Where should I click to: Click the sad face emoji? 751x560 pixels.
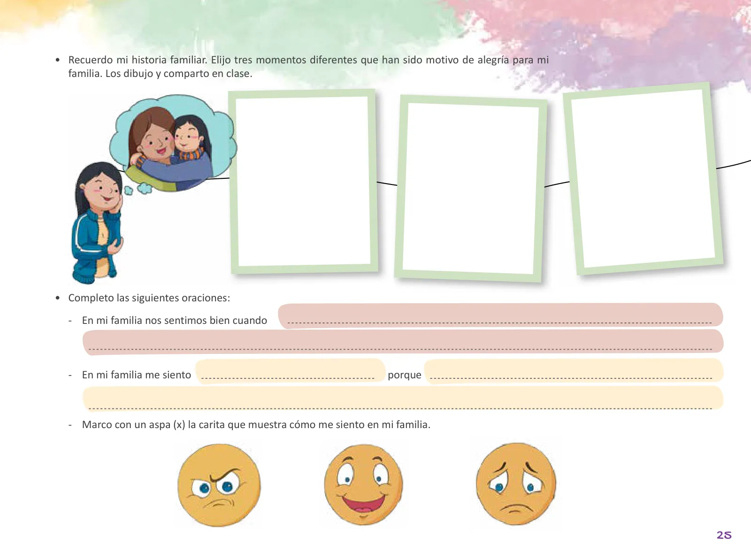tap(516, 484)
